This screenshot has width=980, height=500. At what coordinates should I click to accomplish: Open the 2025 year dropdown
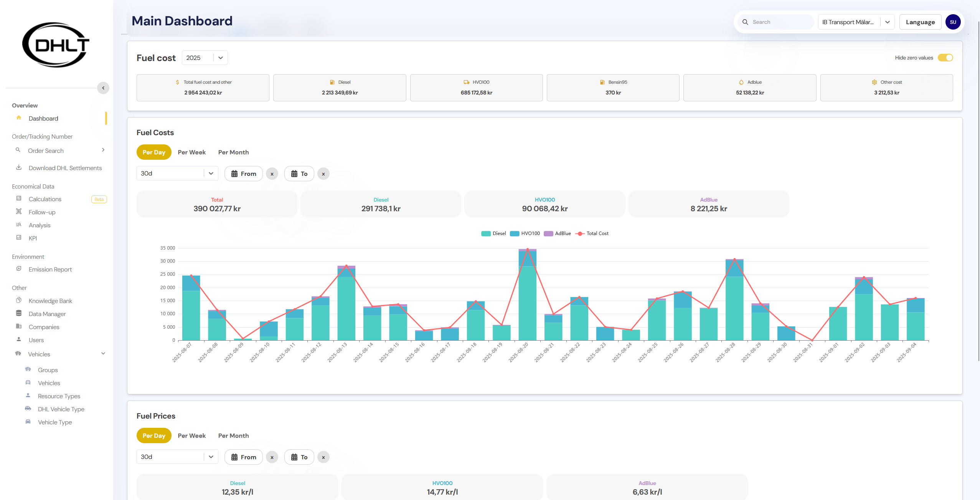[205, 58]
